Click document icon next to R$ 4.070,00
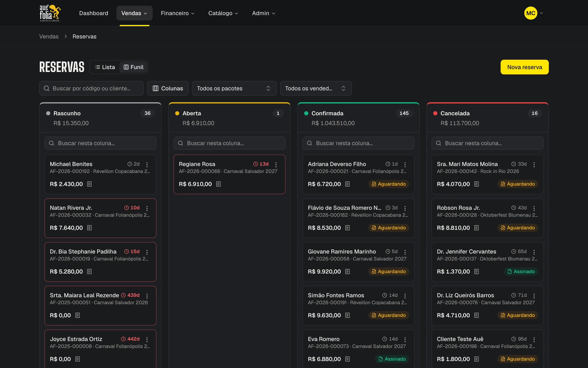This screenshot has width=588, height=368. (x=477, y=184)
